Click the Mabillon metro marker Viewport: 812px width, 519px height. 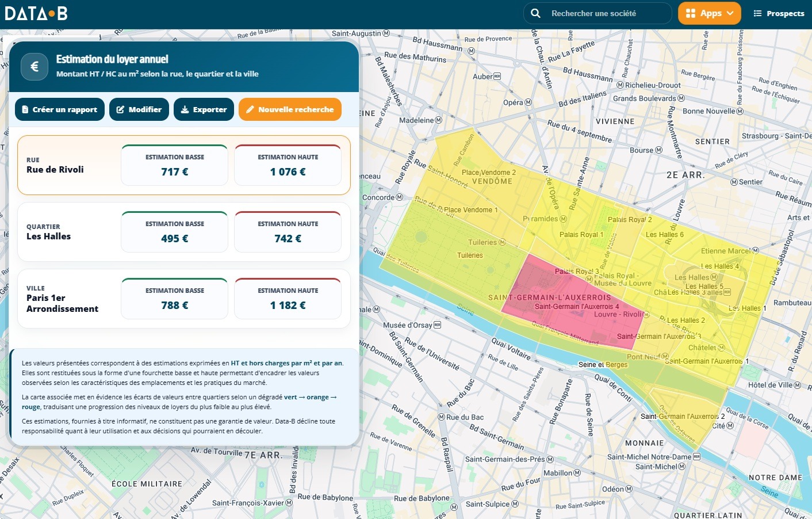(x=577, y=473)
